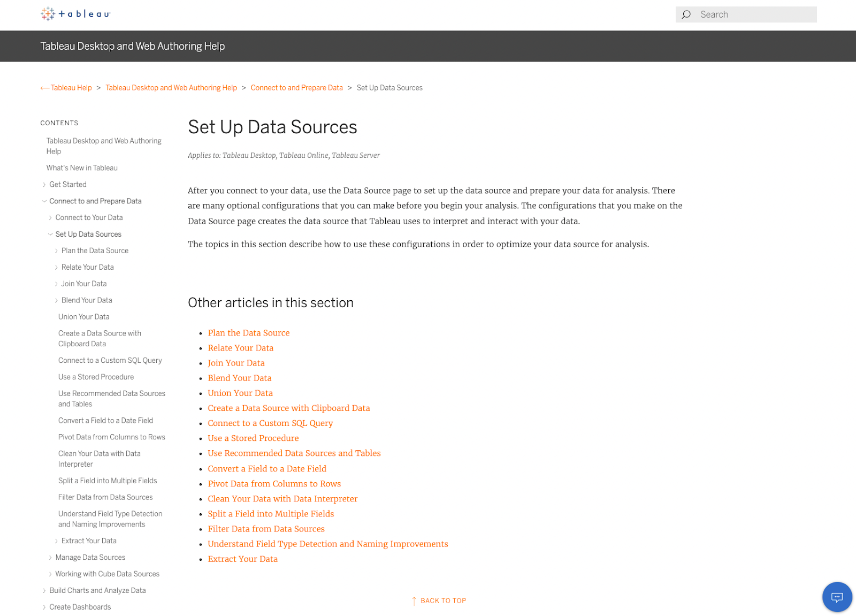This screenshot has height=616, width=856.
Task: Expand Extract Your Data in the sidebar
Action: (56, 541)
